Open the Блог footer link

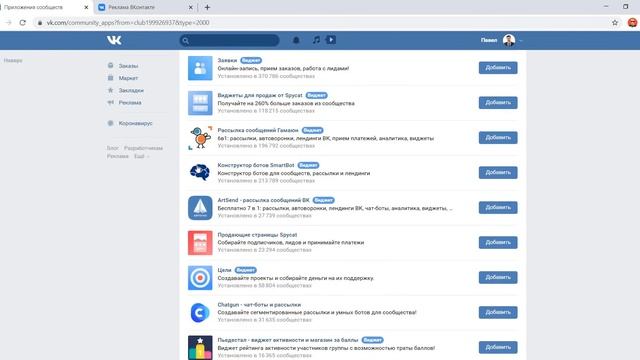click(x=113, y=148)
